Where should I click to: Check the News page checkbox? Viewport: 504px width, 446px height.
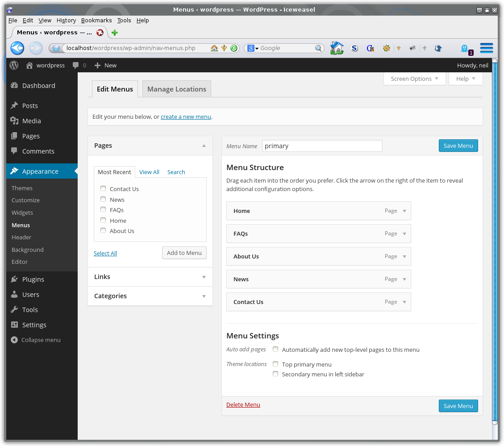point(103,199)
